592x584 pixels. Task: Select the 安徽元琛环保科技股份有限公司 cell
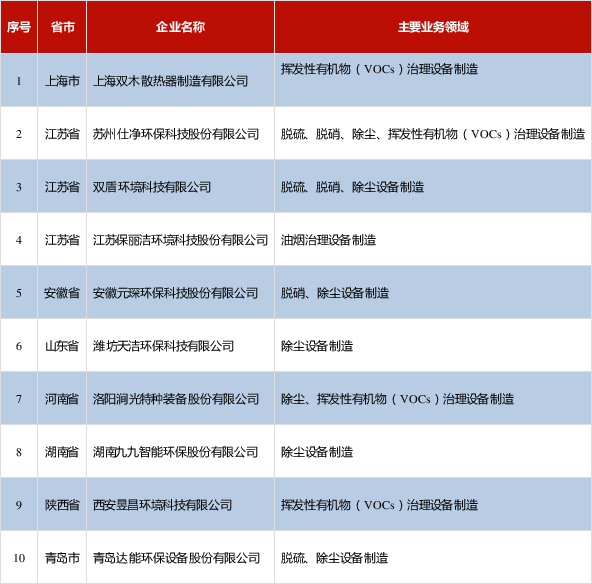click(x=180, y=293)
